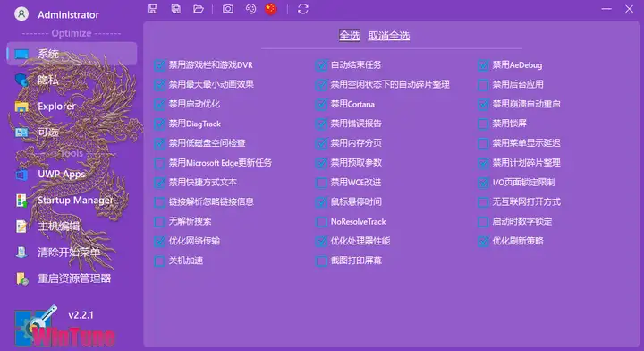Click the save icon in top toolbar
644x351 pixels.
[x=153, y=9]
